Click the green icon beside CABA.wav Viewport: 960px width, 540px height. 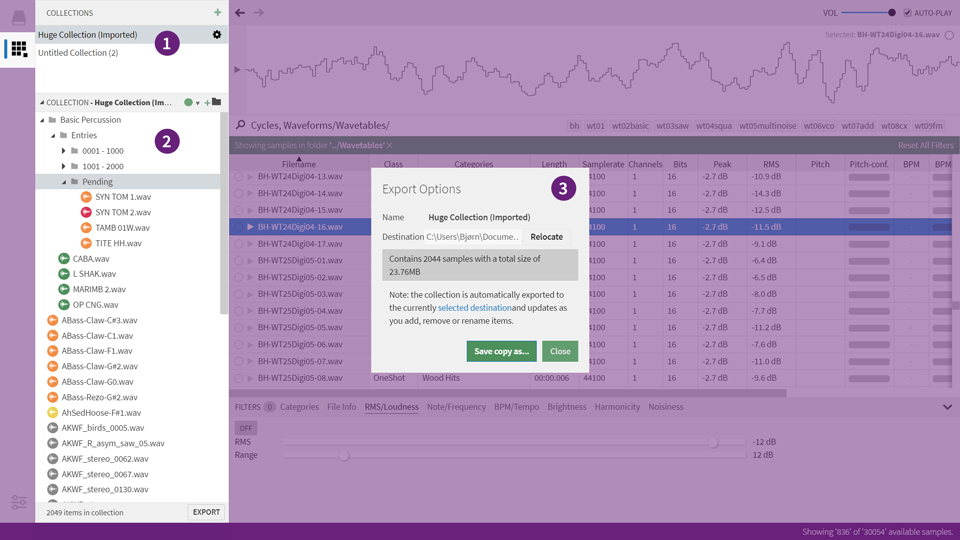pyautogui.click(x=64, y=258)
